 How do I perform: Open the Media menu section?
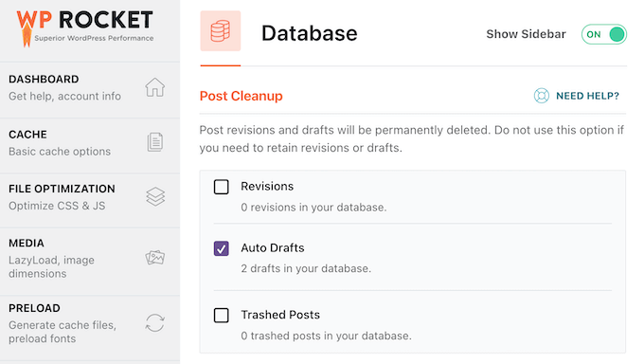(90, 262)
